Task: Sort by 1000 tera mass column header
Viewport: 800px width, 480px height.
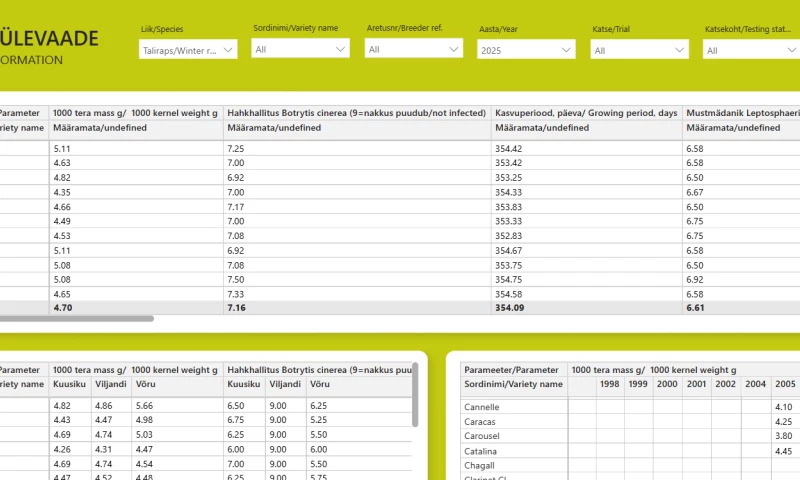Action: pyautogui.click(x=135, y=113)
